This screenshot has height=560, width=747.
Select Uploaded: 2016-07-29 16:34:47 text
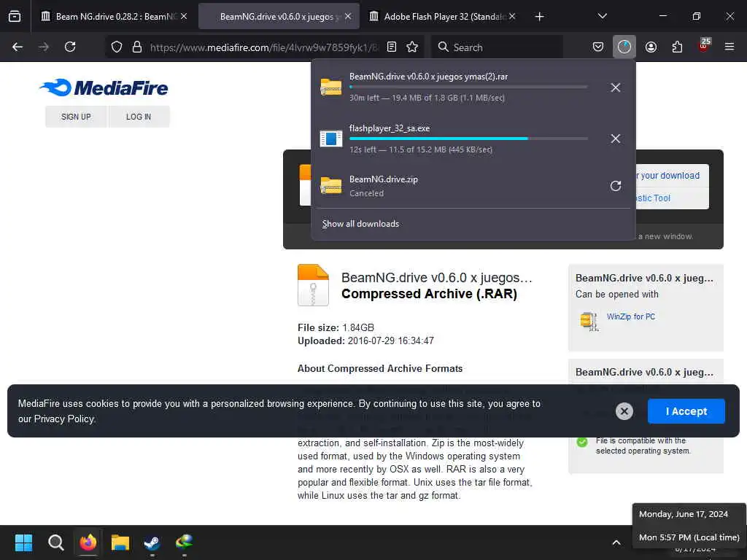(x=365, y=341)
